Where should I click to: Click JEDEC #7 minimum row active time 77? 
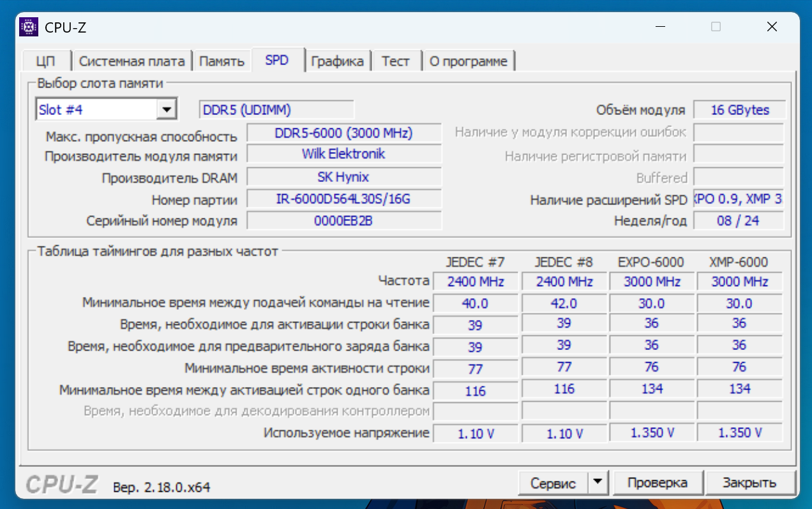[x=476, y=369]
